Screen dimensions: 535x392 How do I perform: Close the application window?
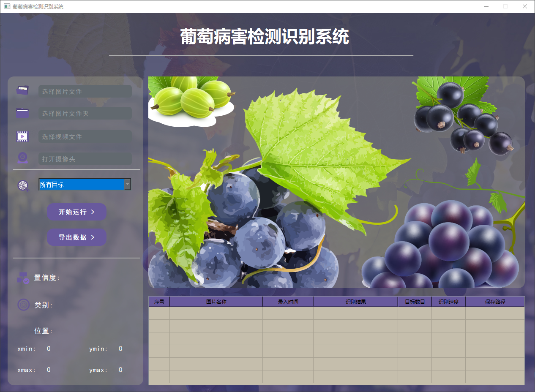click(x=525, y=6)
